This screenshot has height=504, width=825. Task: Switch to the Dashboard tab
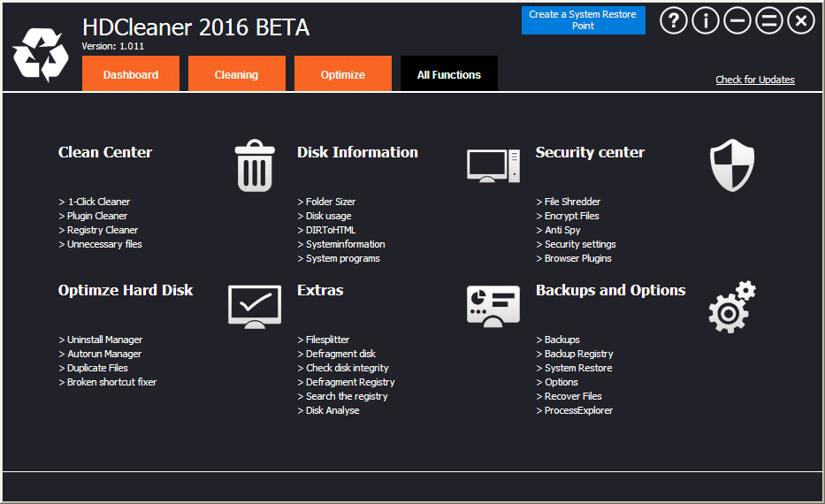(x=131, y=73)
